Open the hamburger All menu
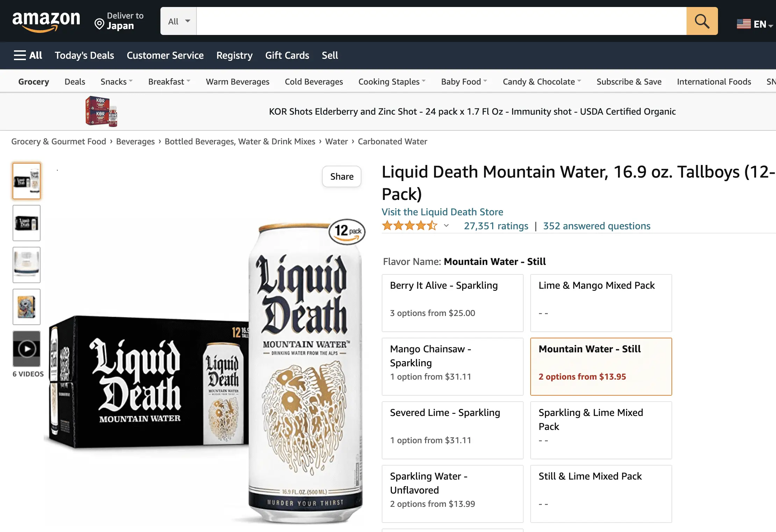Image resolution: width=776 pixels, height=532 pixels. pyautogui.click(x=28, y=55)
